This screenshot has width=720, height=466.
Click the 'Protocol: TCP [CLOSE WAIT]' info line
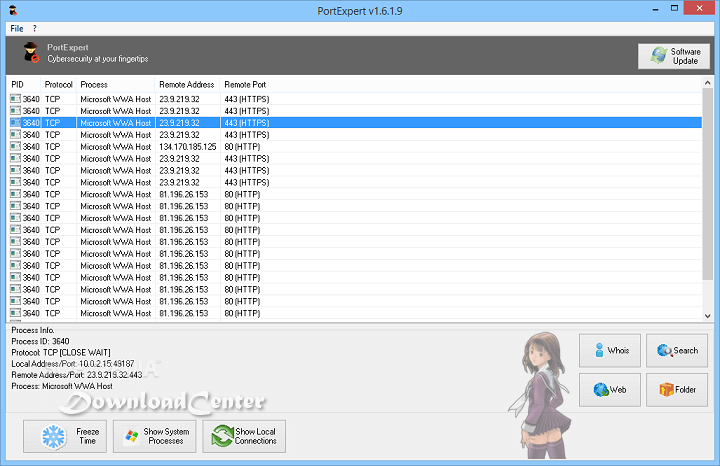61,353
